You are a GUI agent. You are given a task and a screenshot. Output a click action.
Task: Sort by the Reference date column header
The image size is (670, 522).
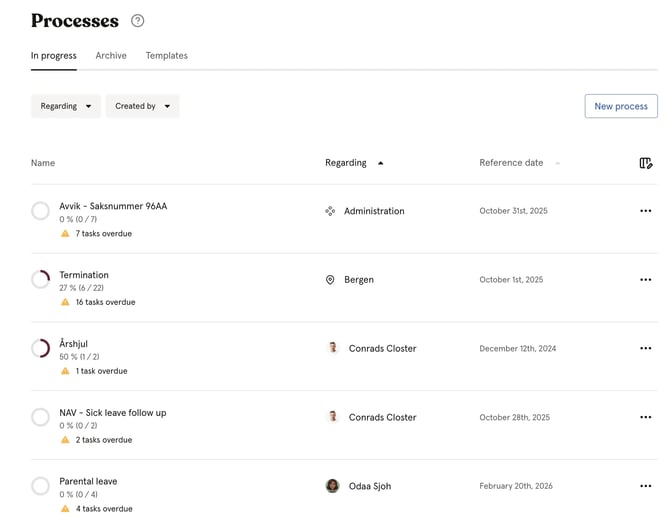click(x=511, y=163)
